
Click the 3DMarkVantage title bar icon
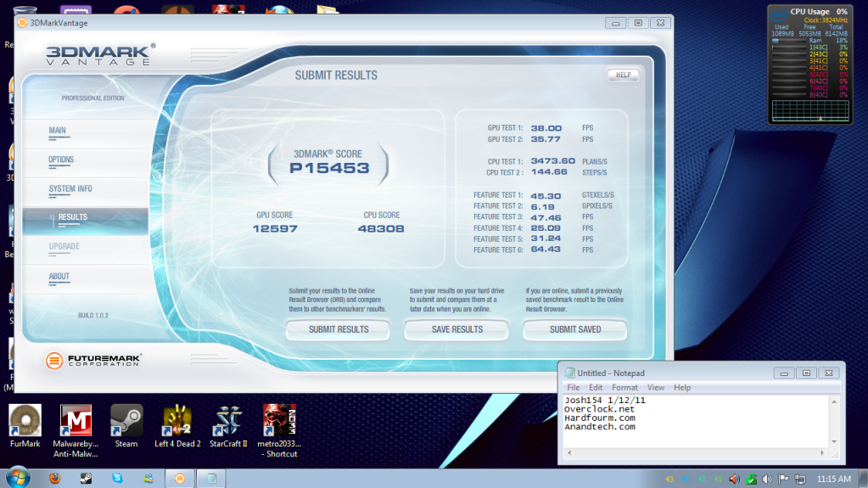pyautogui.click(x=22, y=23)
